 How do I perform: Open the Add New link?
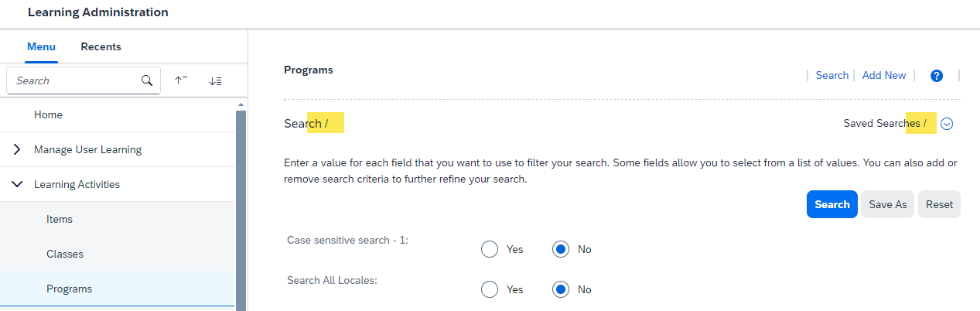coord(884,75)
